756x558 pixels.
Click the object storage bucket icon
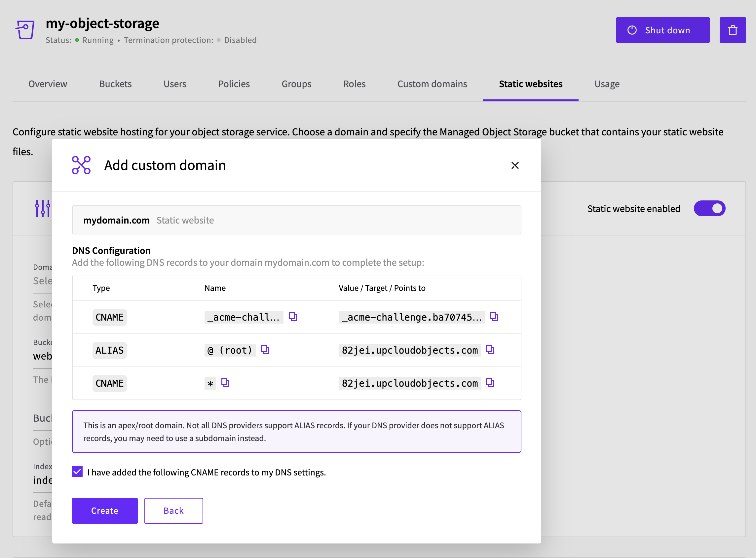pos(25,30)
